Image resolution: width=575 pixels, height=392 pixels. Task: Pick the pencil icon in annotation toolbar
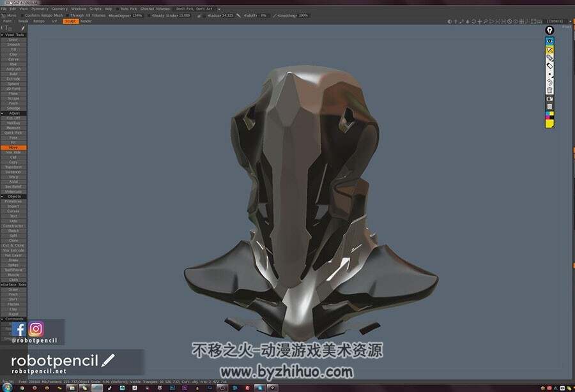(x=549, y=57)
